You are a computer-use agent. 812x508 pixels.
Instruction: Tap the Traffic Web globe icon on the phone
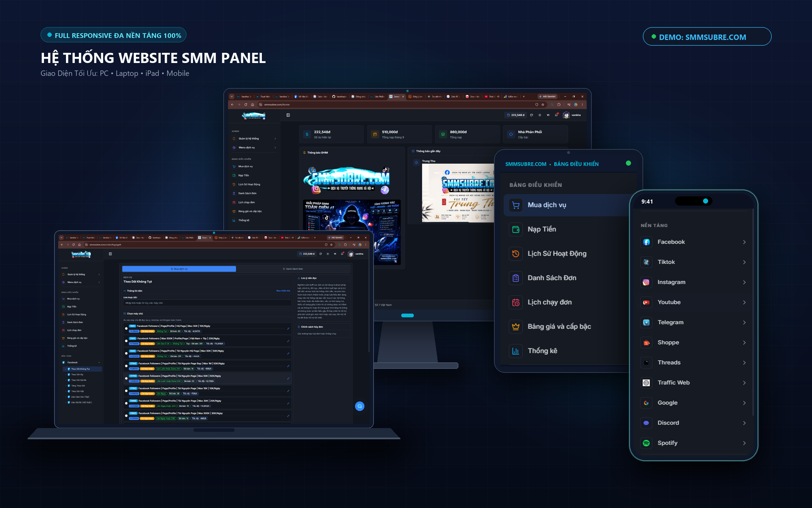(x=646, y=383)
